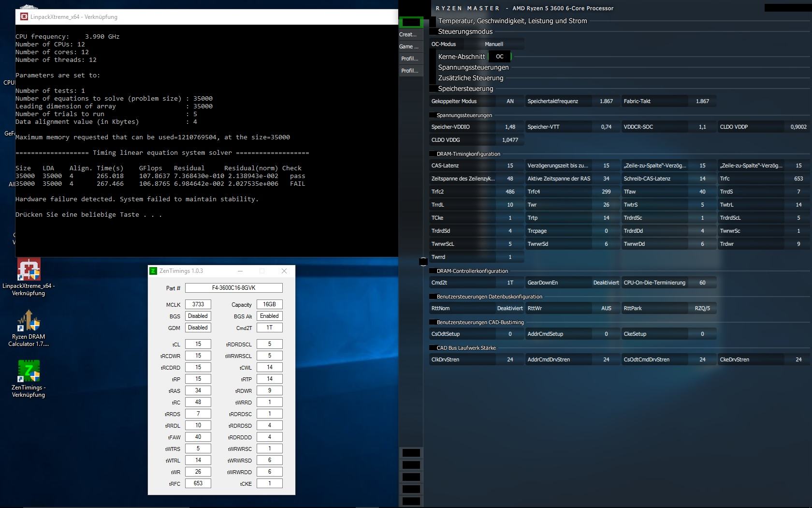Screen dimensions: 812x508
Task: Collapse Benutzersteuerungen Datenbuskonfiguration section
Action: tap(489, 297)
